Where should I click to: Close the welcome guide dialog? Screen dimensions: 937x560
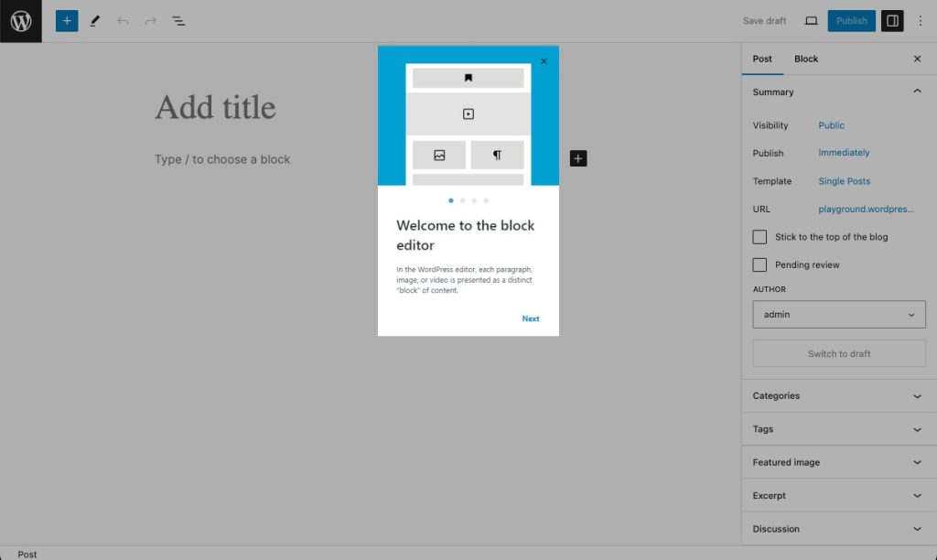(544, 61)
